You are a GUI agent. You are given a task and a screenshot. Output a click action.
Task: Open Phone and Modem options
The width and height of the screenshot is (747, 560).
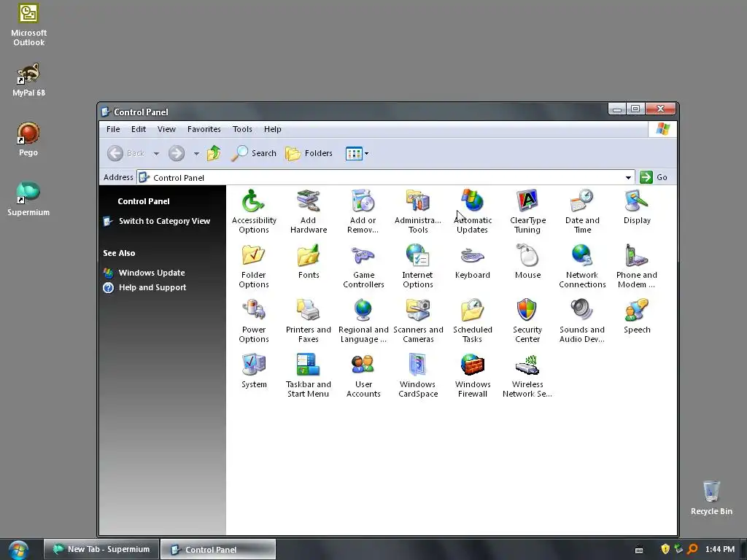click(637, 266)
